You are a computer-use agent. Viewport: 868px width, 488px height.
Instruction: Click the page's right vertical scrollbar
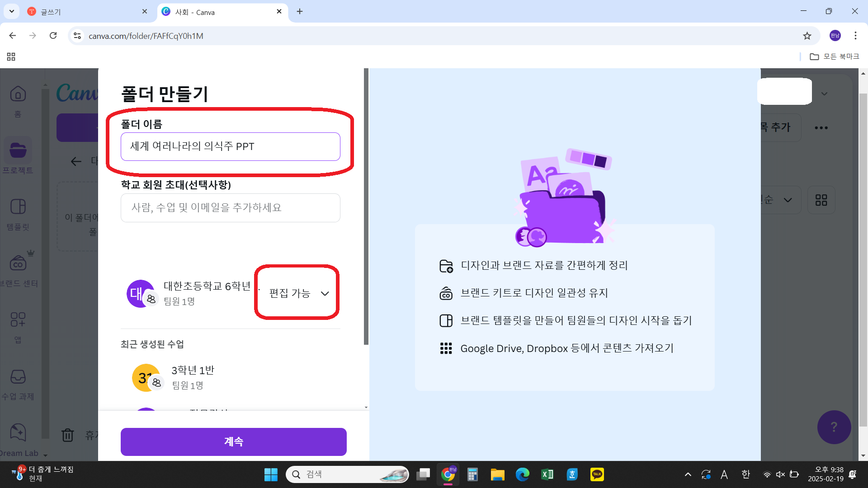coord(863,260)
